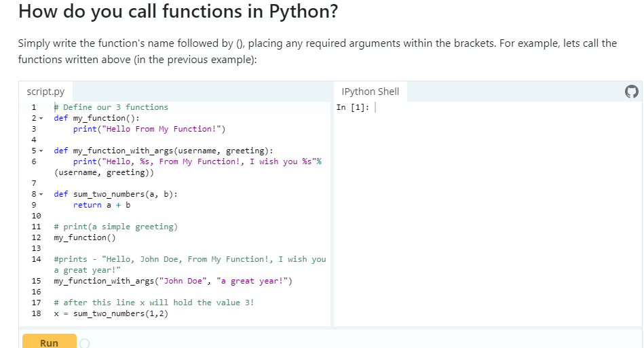Click the my_function_with_args("John Doe") call line

[173, 281]
